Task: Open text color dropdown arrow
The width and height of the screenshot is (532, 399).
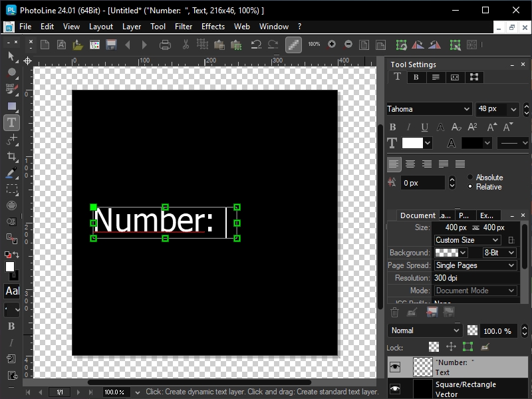Action: pos(428,143)
